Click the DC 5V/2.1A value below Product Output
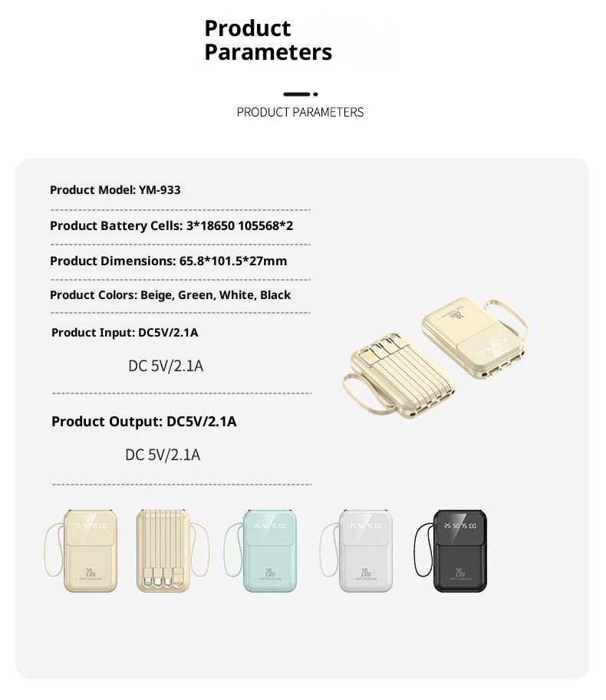This screenshot has height=700, width=606. pos(163,455)
